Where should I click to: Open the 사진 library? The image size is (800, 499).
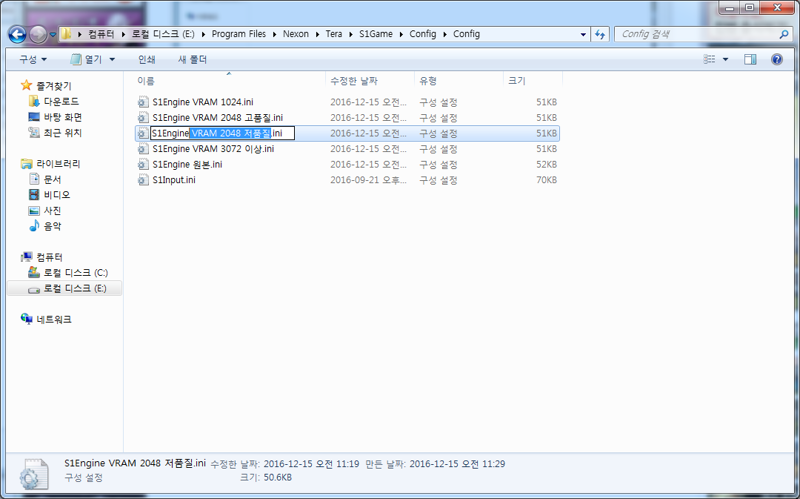click(x=53, y=210)
